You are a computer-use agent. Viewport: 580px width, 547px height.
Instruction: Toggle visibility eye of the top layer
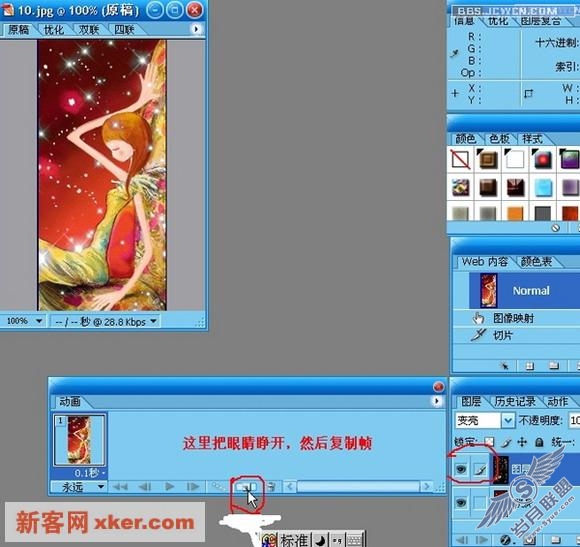(461, 469)
